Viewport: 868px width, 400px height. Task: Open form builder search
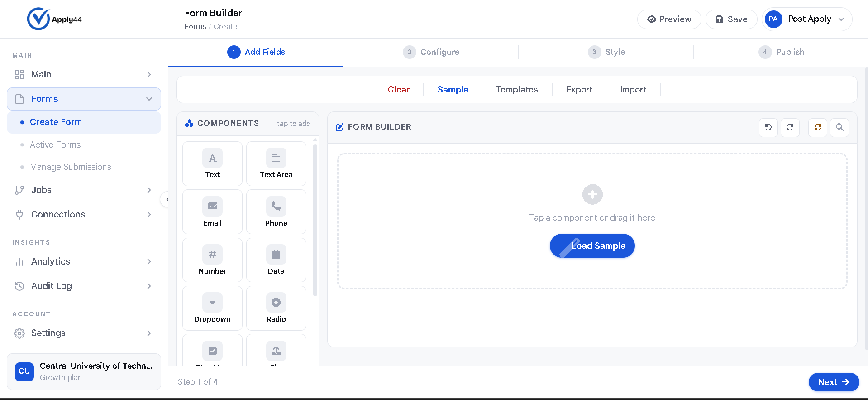point(839,127)
